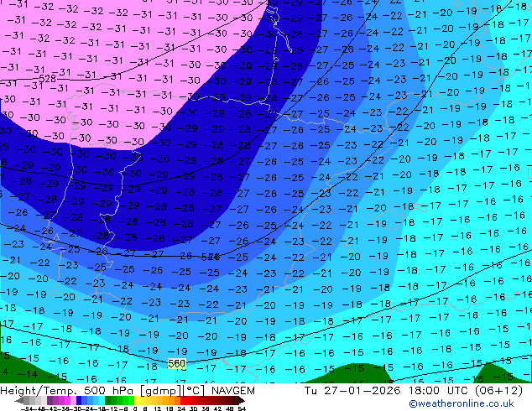Image resolution: width=532 pixels, height=411 pixels.
Task: Click the highlighted 560 contour label
Action: tap(177, 364)
